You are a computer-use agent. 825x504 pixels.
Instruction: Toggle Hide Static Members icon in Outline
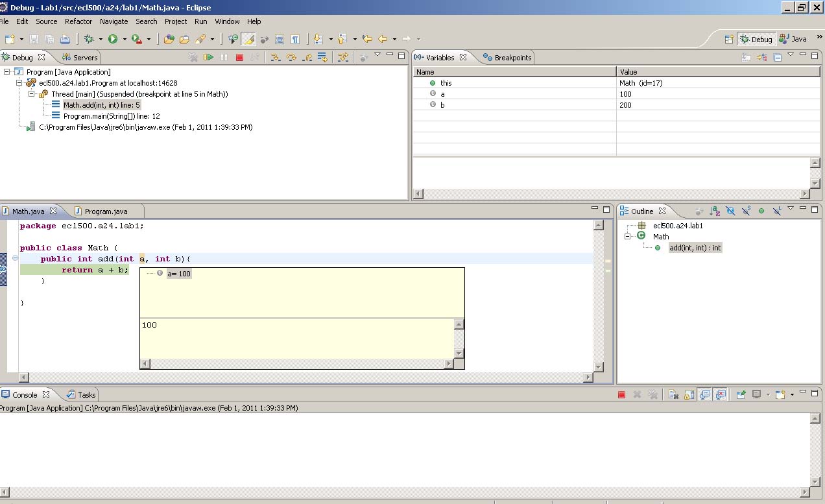[746, 211]
